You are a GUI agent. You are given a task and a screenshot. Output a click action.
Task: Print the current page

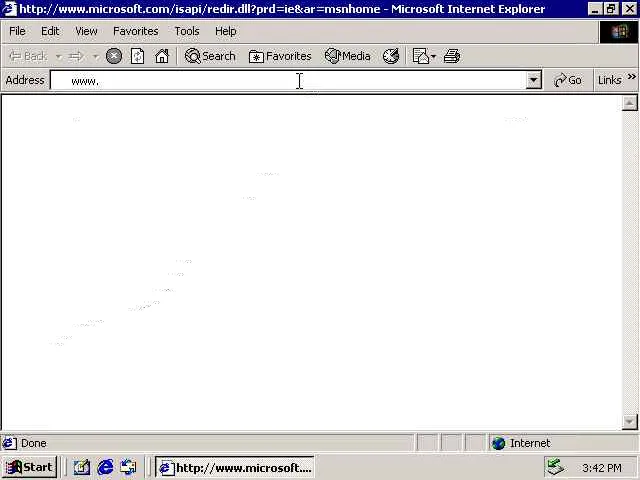pos(452,56)
